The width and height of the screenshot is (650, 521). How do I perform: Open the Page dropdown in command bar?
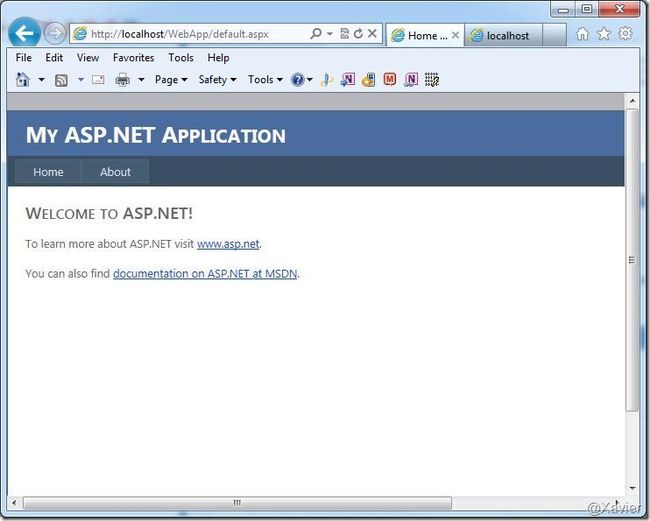point(171,79)
